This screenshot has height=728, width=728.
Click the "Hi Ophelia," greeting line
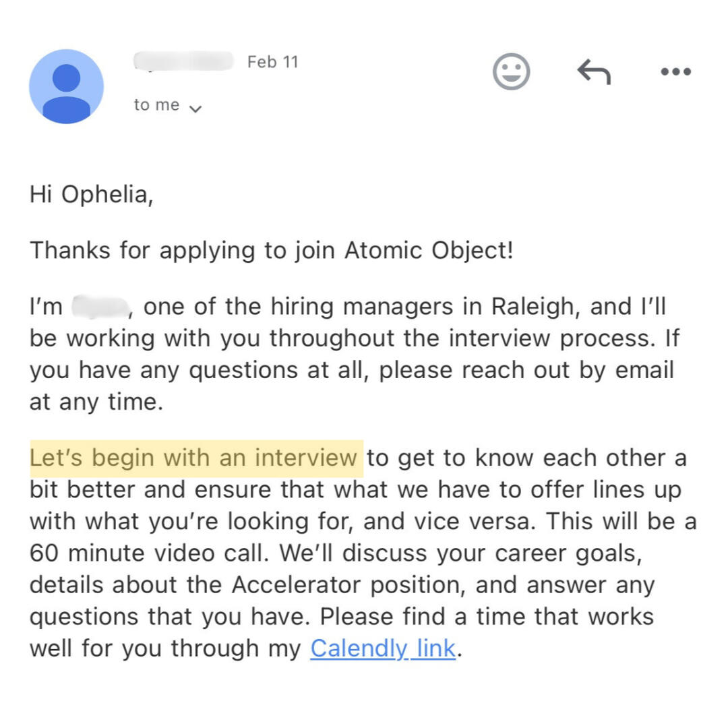pos(91,194)
